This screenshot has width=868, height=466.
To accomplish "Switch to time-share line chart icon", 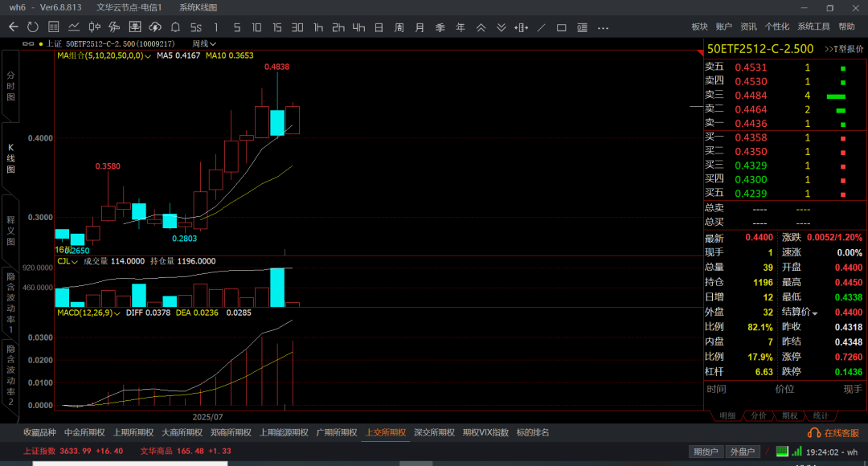I will click(74, 27).
